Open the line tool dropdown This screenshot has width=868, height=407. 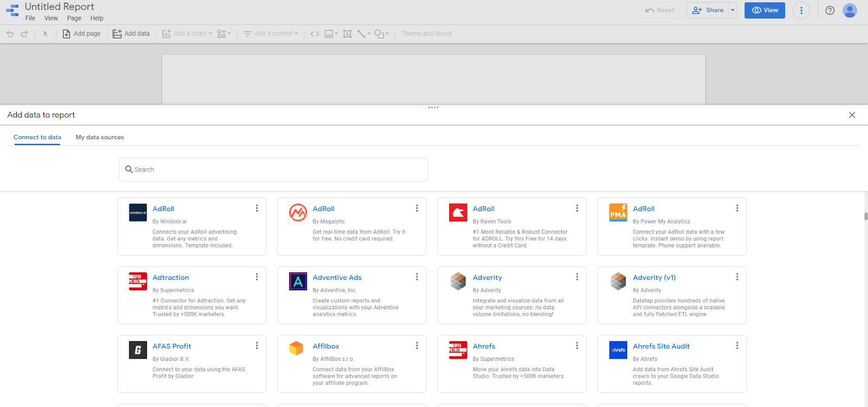(x=363, y=34)
